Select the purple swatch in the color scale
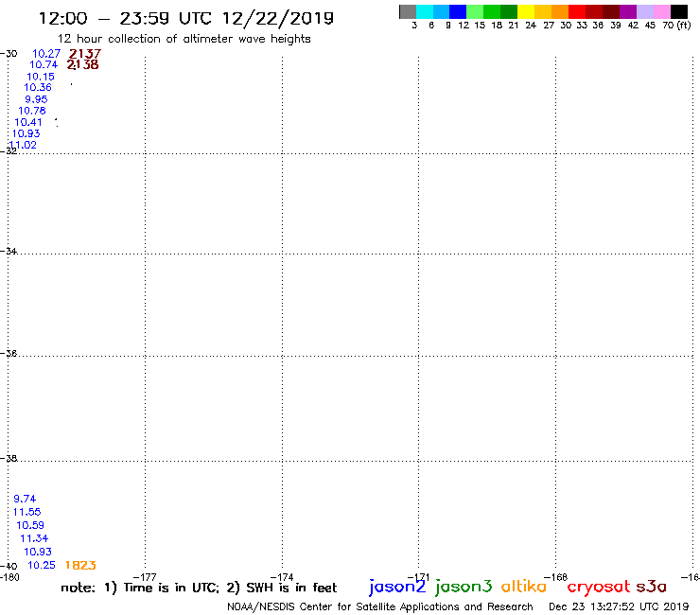This screenshot has height=615, width=700. (x=628, y=12)
